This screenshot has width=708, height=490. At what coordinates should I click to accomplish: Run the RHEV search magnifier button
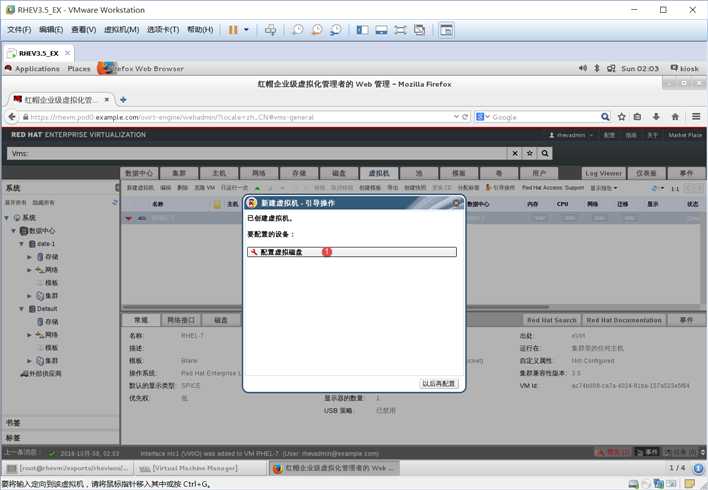click(x=545, y=154)
